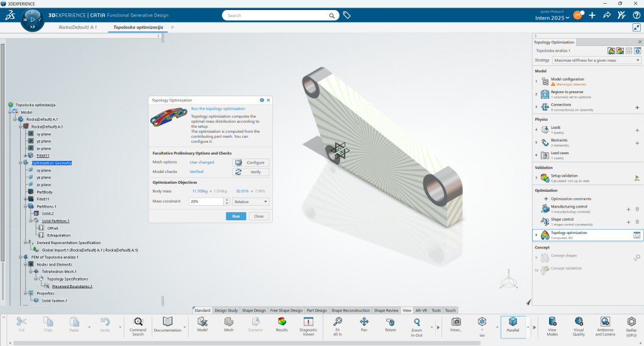Click the Close button in dialog
644x346 pixels.
pyautogui.click(x=258, y=216)
